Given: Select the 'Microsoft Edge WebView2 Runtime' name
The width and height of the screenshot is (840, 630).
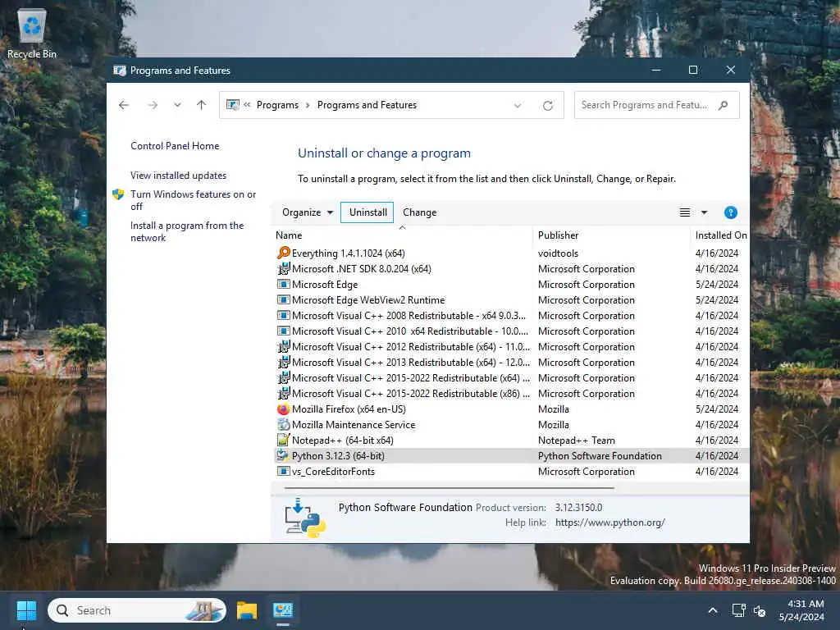Looking at the screenshot, I should pyautogui.click(x=368, y=300).
